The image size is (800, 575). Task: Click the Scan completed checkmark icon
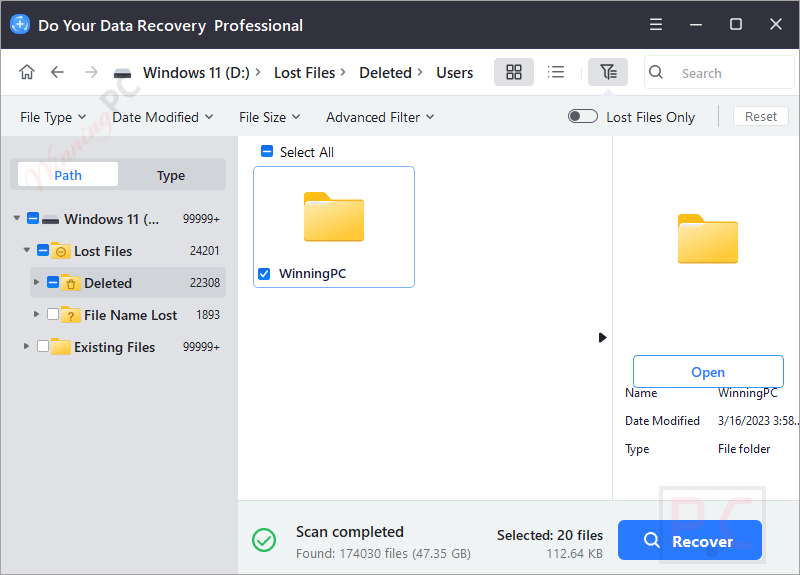pos(264,540)
